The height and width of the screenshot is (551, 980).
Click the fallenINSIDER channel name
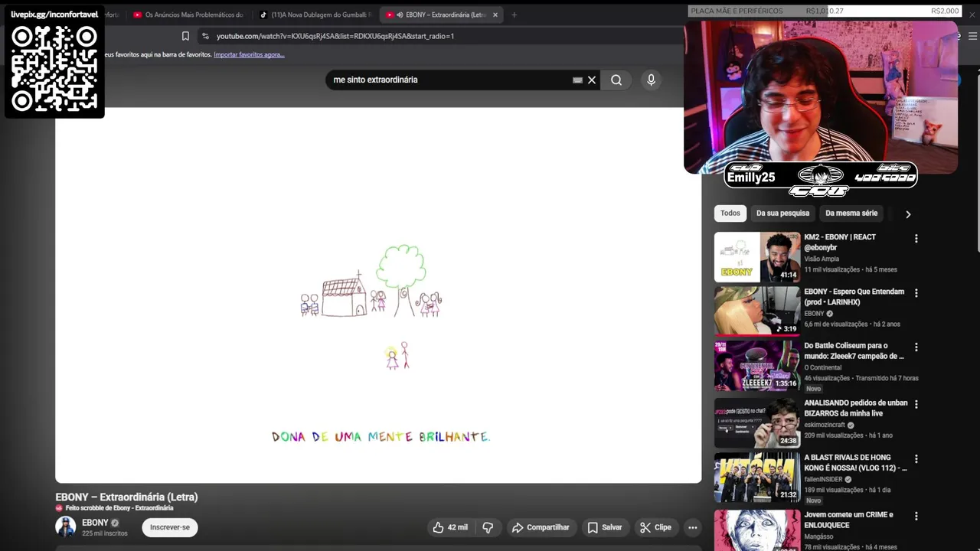[x=823, y=479]
